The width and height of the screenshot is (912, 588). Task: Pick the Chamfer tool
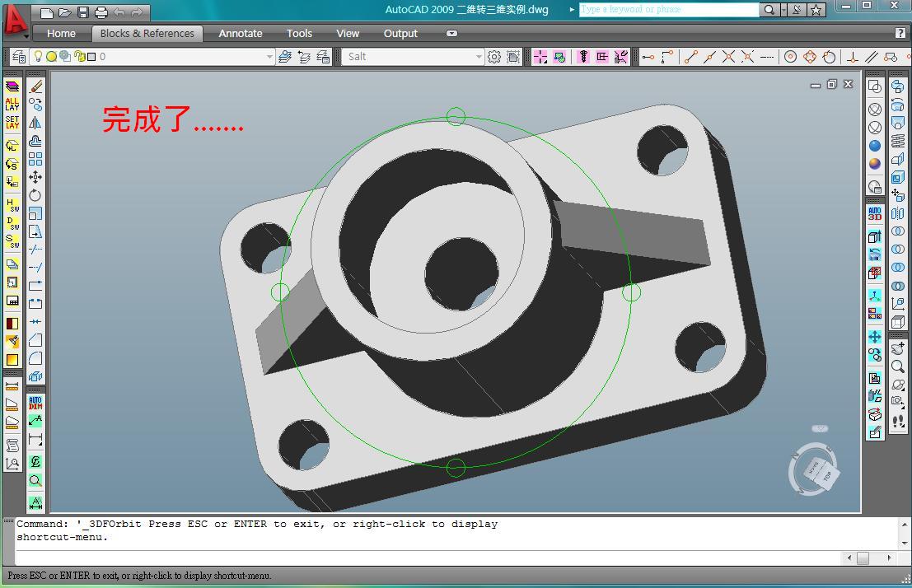tap(35, 339)
